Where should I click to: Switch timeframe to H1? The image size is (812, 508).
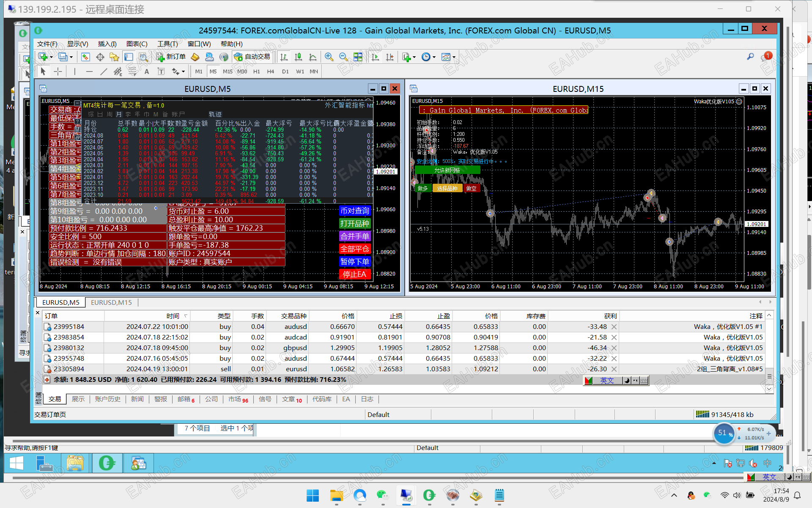point(257,72)
